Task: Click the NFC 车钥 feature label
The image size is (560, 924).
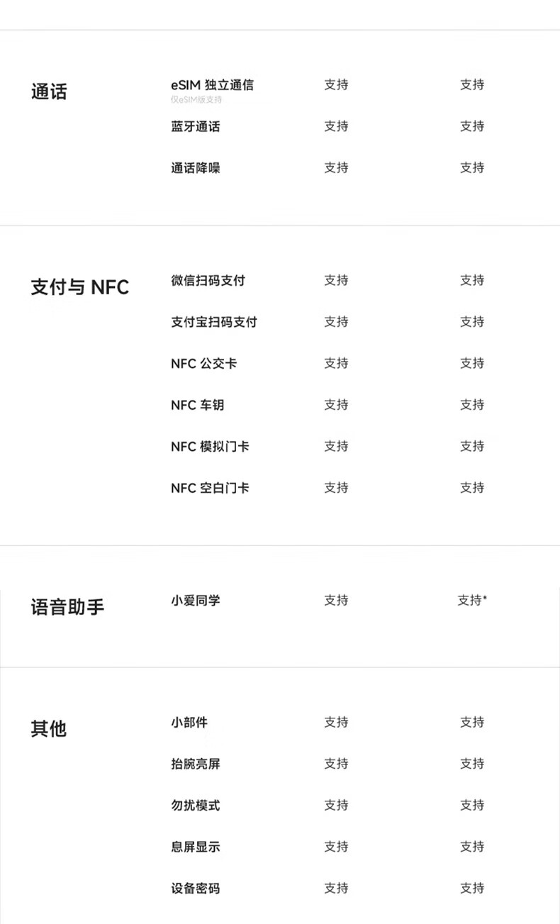Action: [198, 405]
